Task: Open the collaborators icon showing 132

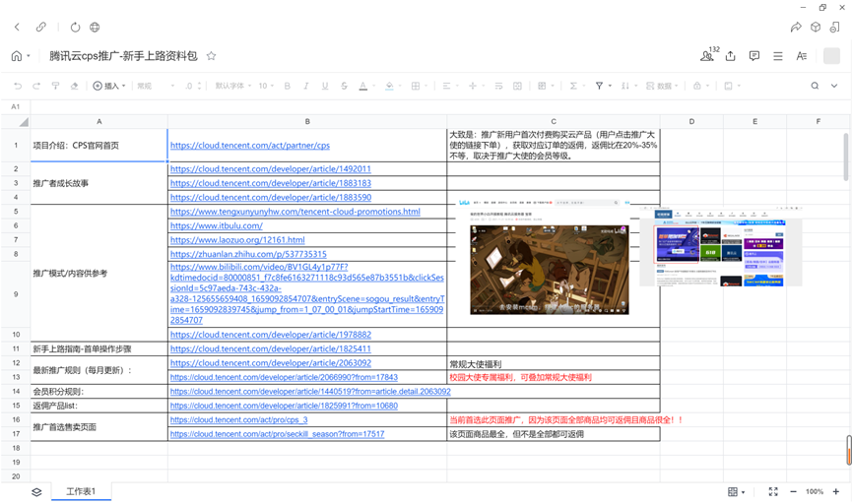Action: [706, 56]
